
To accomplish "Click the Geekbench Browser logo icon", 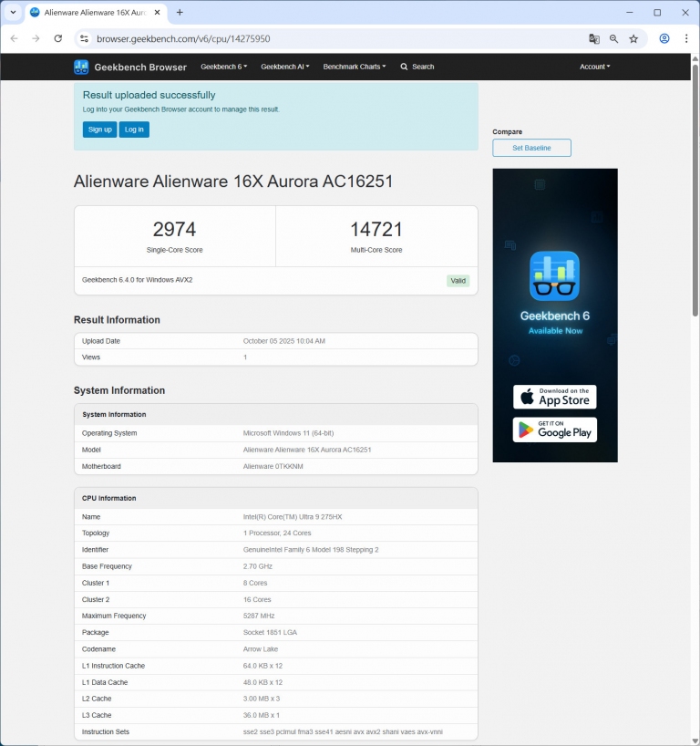I will point(81,67).
